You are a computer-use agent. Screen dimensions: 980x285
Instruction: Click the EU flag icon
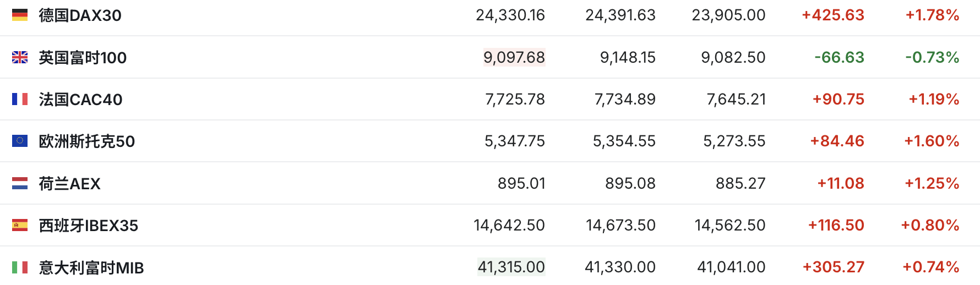20,141
